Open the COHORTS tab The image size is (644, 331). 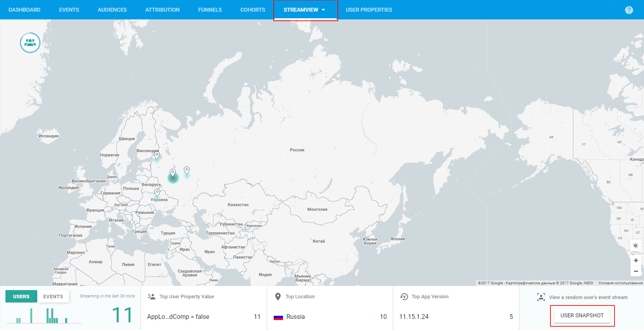click(x=253, y=10)
